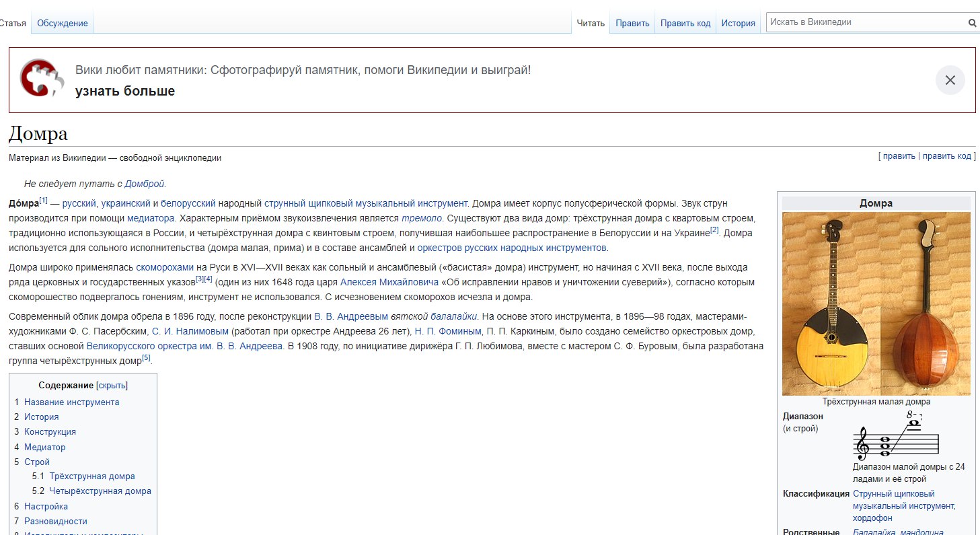Jump to contents entry «2 История»
Image resolution: width=980 pixels, height=535 pixels.
(36, 417)
